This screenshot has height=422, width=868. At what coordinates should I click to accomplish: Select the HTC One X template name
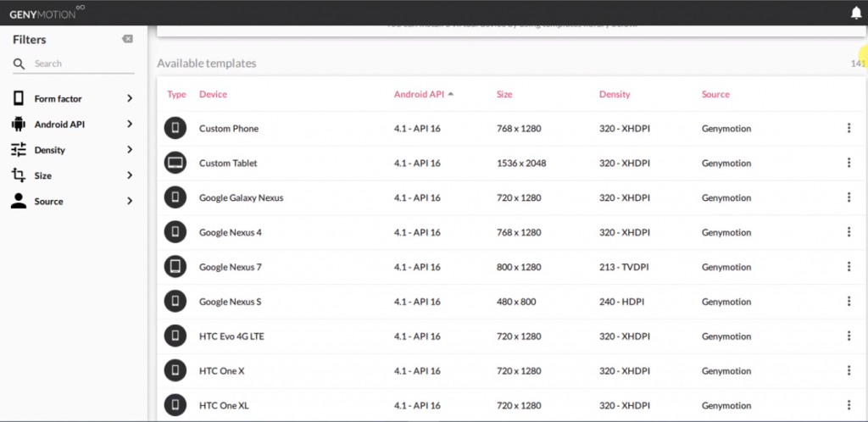point(221,371)
